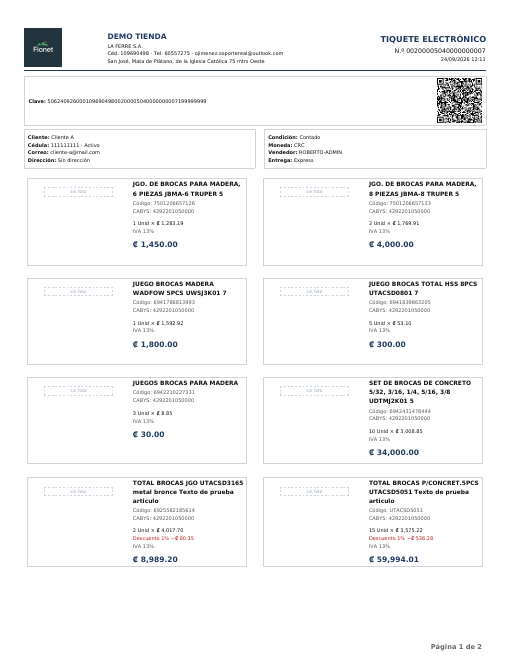Click the cliente-a@mail.com email
The width and height of the screenshot is (510, 660).
pyautogui.click(x=75, y=152)
